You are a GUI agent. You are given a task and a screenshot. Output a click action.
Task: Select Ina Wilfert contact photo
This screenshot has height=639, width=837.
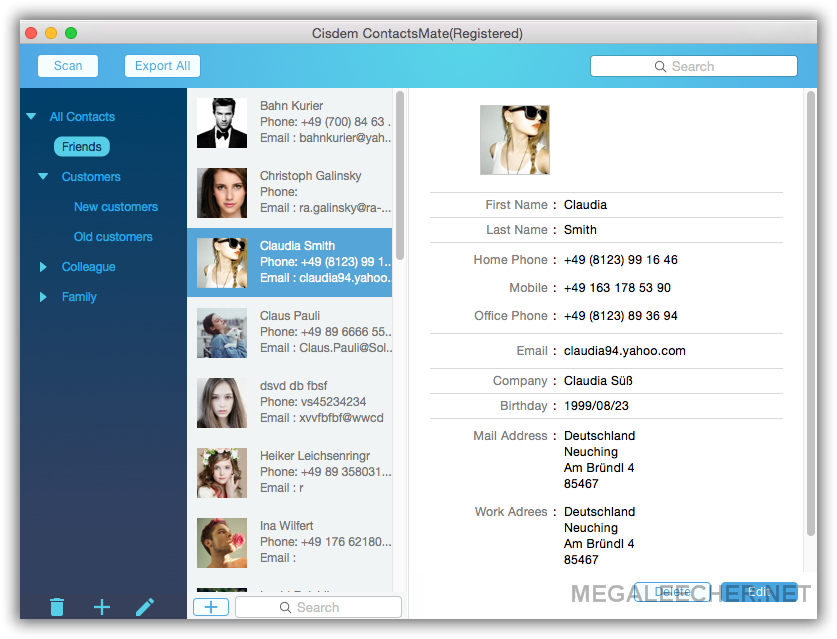point(222,543)
